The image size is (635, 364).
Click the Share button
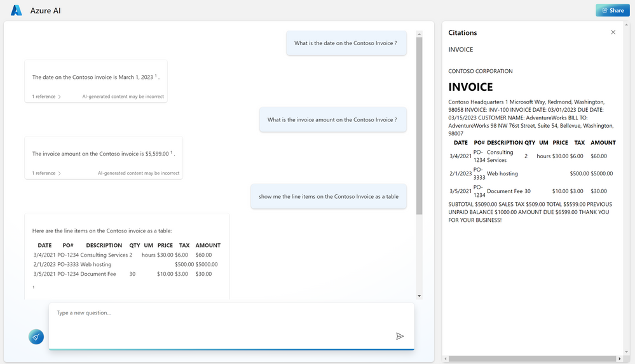(612, 10)
